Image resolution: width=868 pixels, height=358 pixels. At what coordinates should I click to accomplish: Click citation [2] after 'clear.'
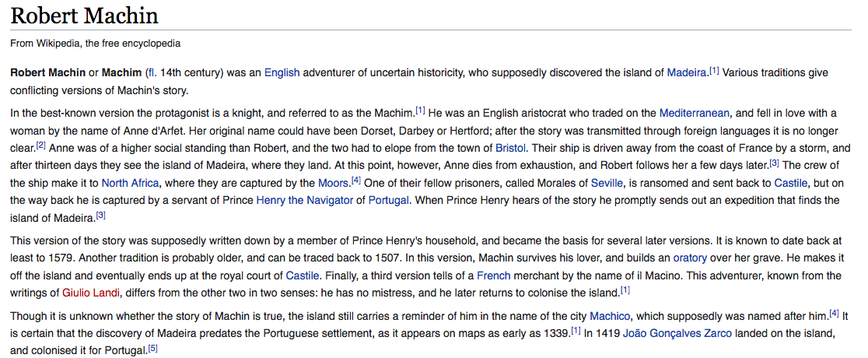(41, 146)
